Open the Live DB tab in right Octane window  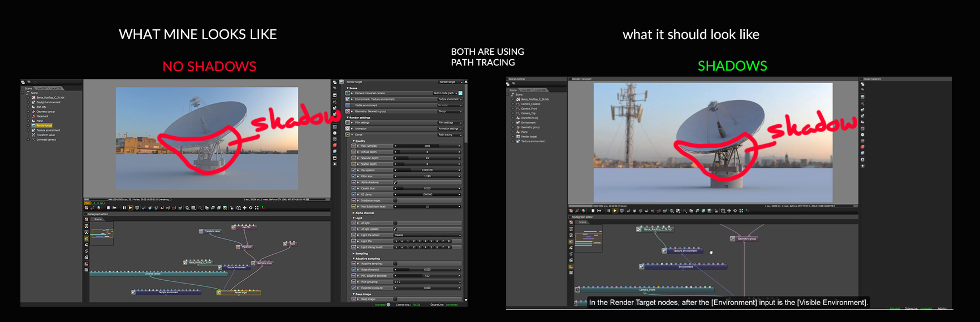526,90
